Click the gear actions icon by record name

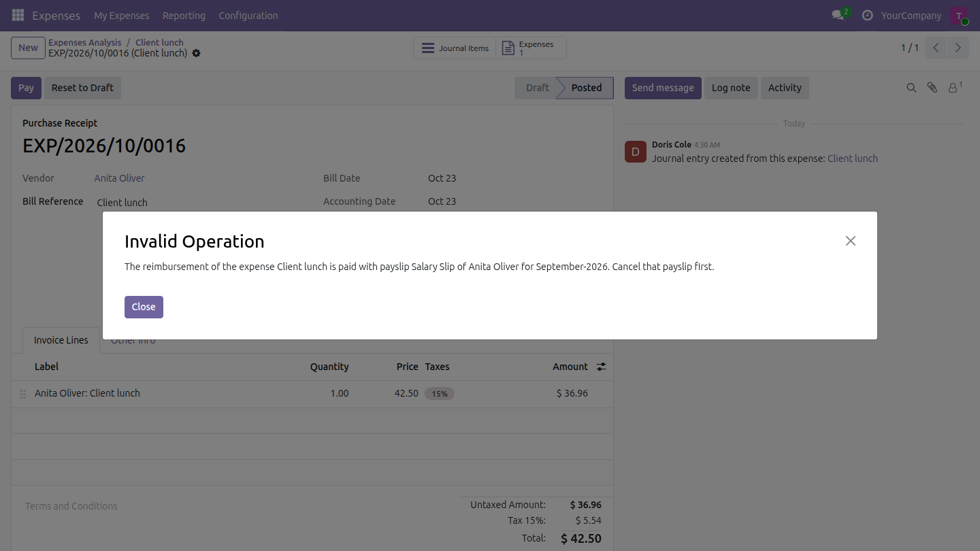(196, 53)
